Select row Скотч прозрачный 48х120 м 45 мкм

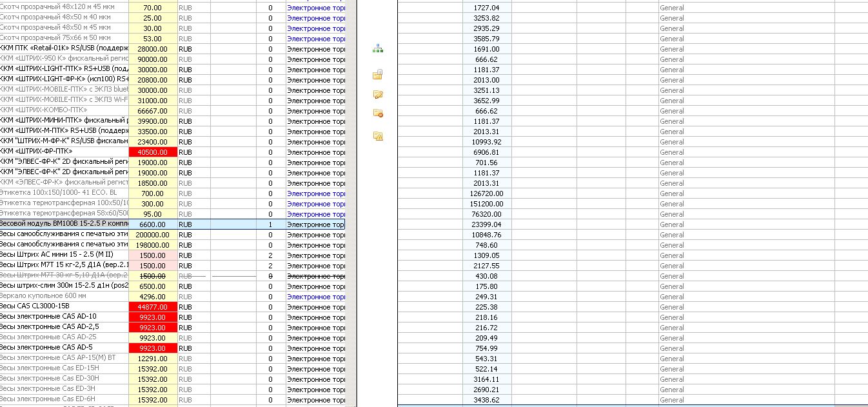point(173,8)
